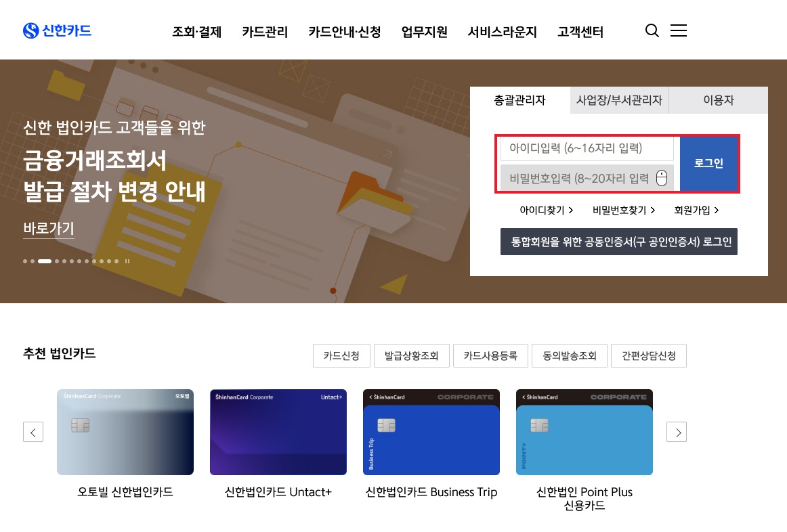Open the 고객센터 menu

tap(580, 32)
